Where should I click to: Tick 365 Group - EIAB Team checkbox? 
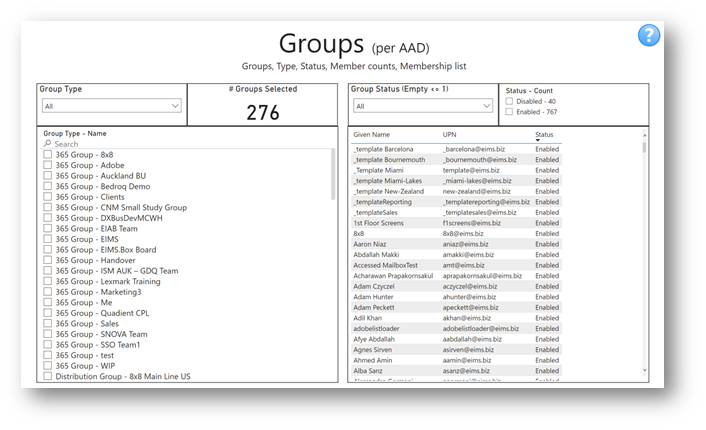pos(47,228)
